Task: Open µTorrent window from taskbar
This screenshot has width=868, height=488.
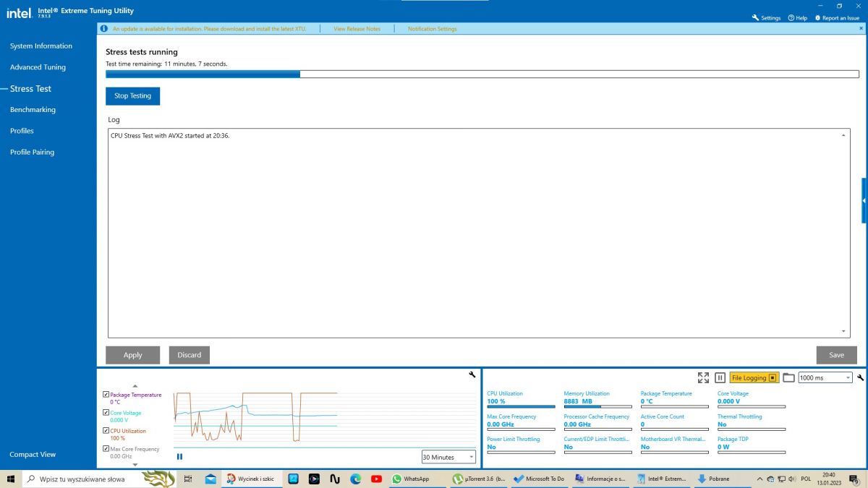Action: tap(478, 479)
